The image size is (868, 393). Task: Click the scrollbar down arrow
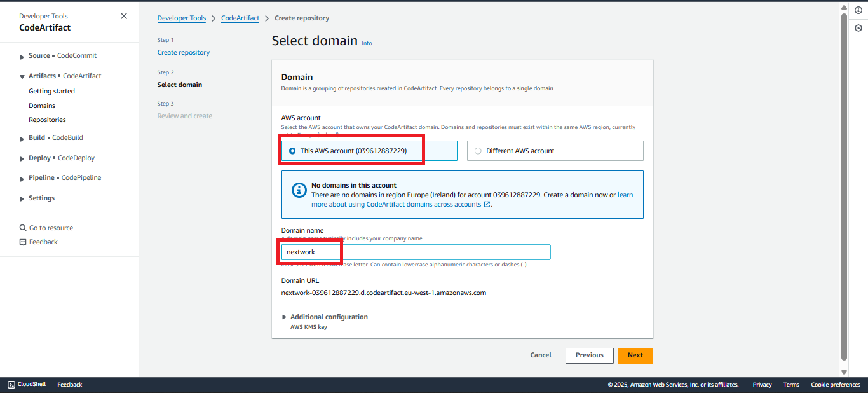844,372
